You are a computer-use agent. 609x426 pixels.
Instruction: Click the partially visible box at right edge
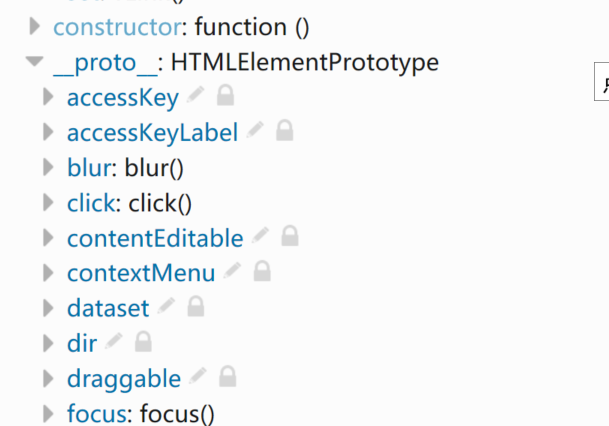tap(602, 82)
